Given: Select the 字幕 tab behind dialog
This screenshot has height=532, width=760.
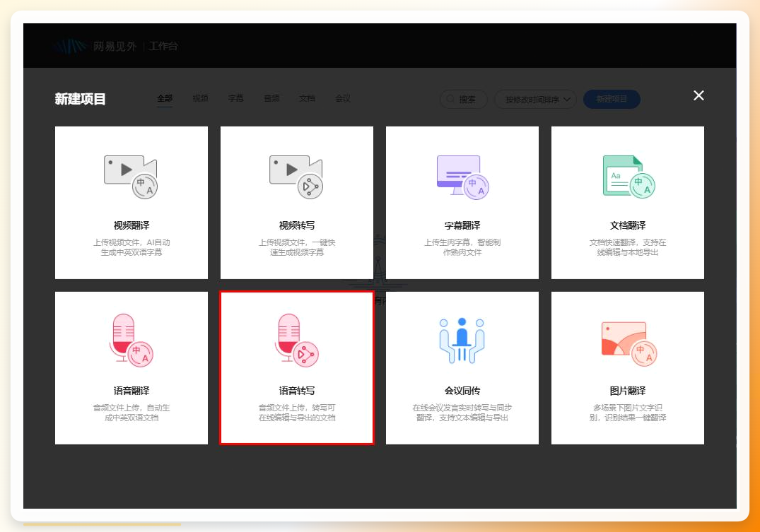Looking at the screenshot, I should pyautogui.click(x=235, y=98).
